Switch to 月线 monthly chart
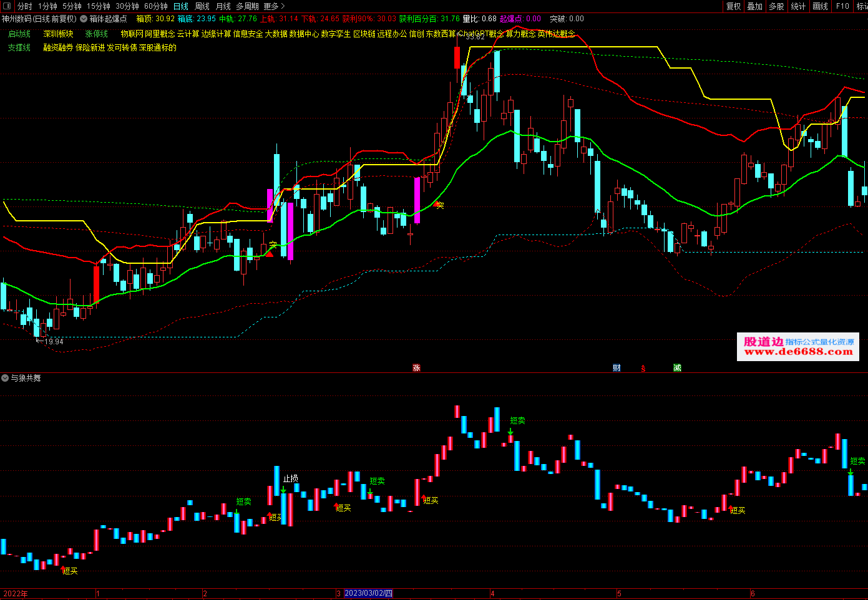 tap(223, 6)
